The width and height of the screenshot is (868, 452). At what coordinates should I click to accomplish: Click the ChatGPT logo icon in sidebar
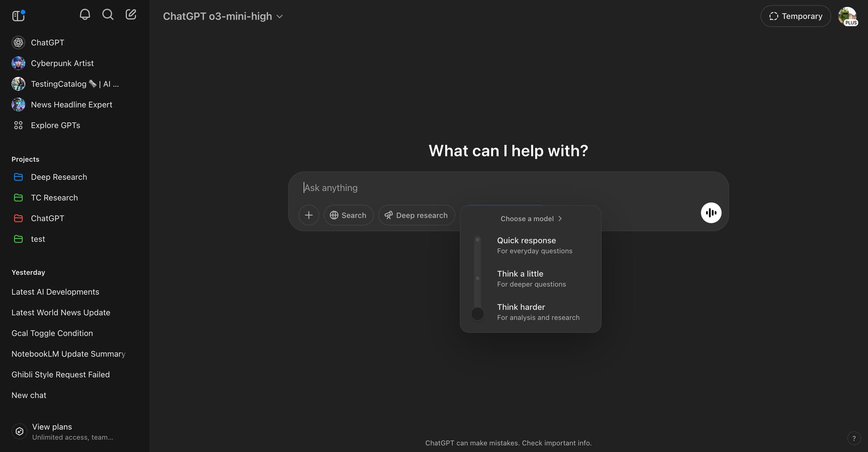pos(18,43)
